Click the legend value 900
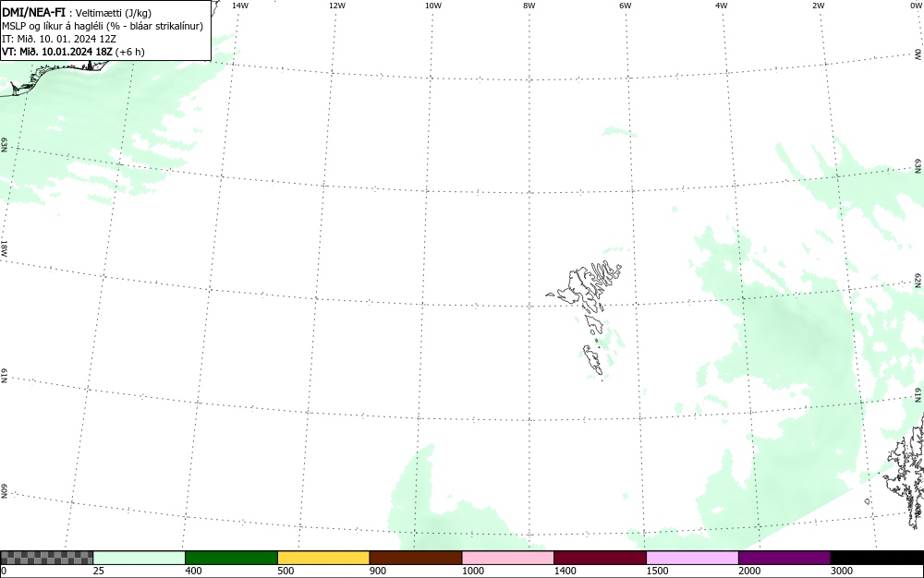This screenshot has height=578, width=924. point(378,571)
